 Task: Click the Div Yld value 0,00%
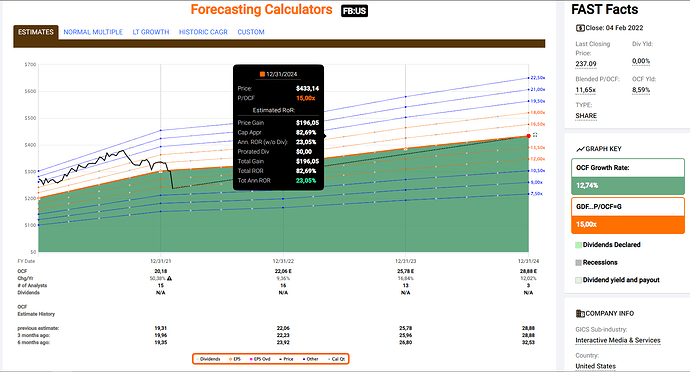click(x=641, y=61)
